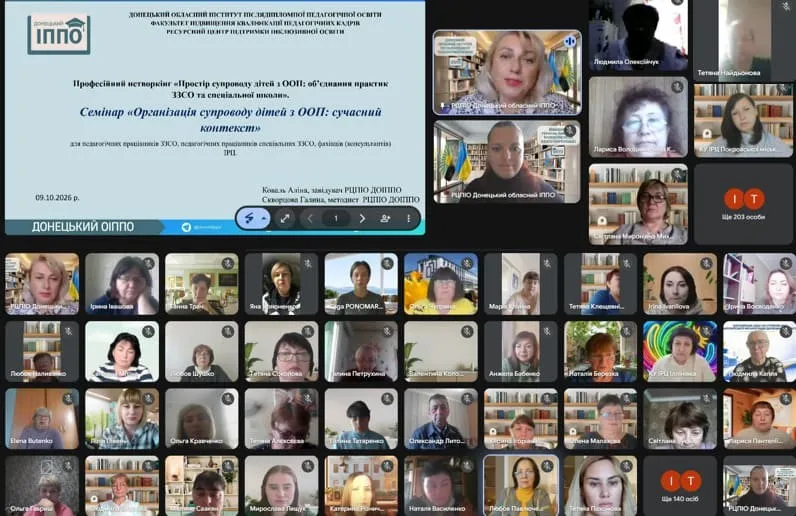Click the slide number 1 indicator
The image size is (796, 516).
click(336, 218)
